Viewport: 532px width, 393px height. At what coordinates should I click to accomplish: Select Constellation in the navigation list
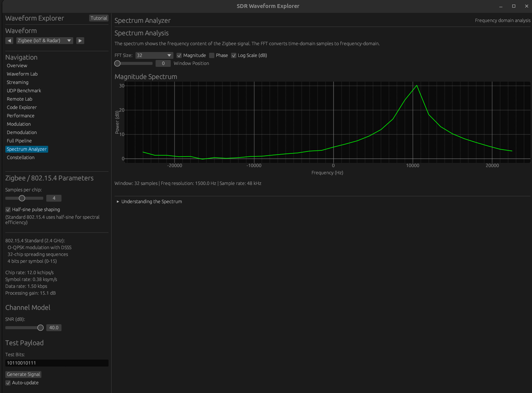20,157
